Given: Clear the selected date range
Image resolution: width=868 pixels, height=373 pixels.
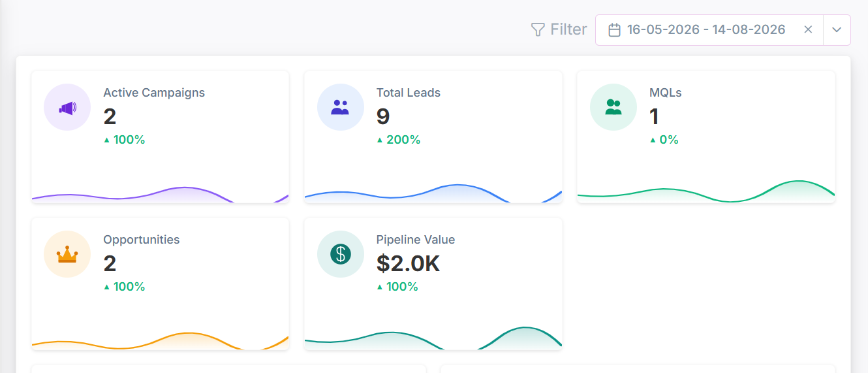Looking at the screenshot, I should pyautogui.click(x=808, y=29).
